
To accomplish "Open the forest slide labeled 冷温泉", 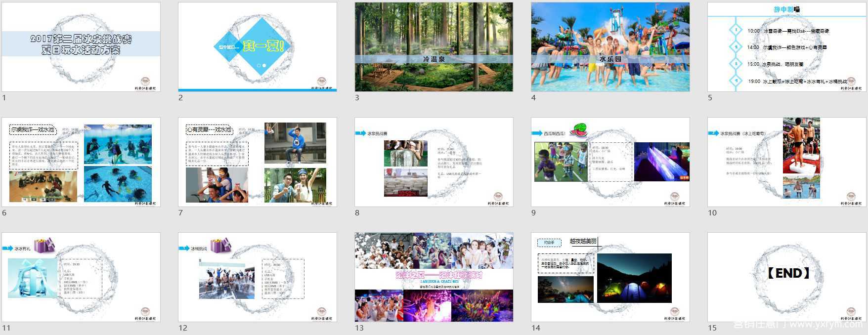I will click(x=434, y=47).
